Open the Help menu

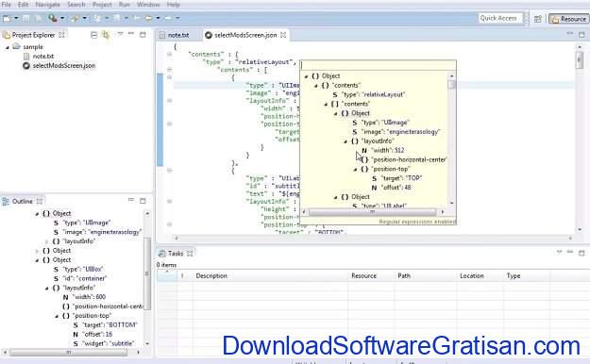coord(173,5)
